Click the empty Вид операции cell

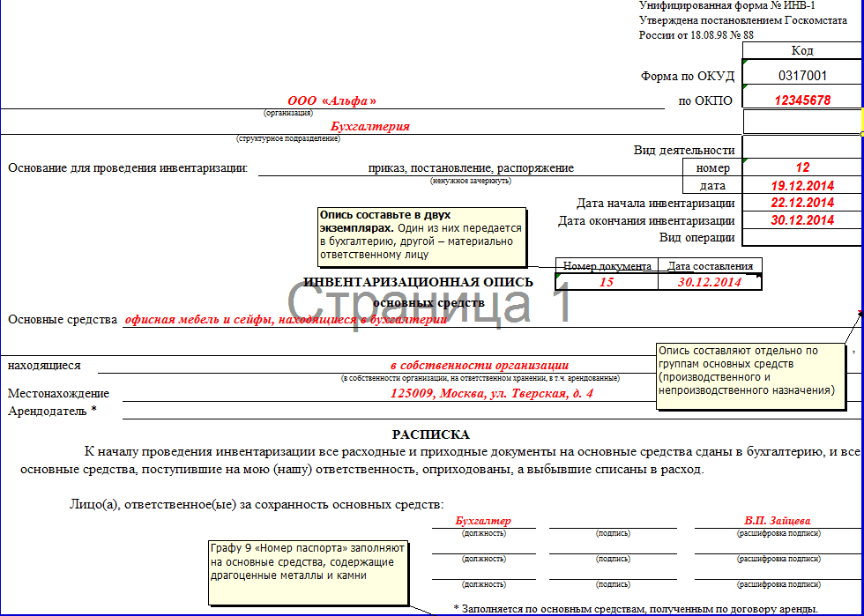pos(801,237)
